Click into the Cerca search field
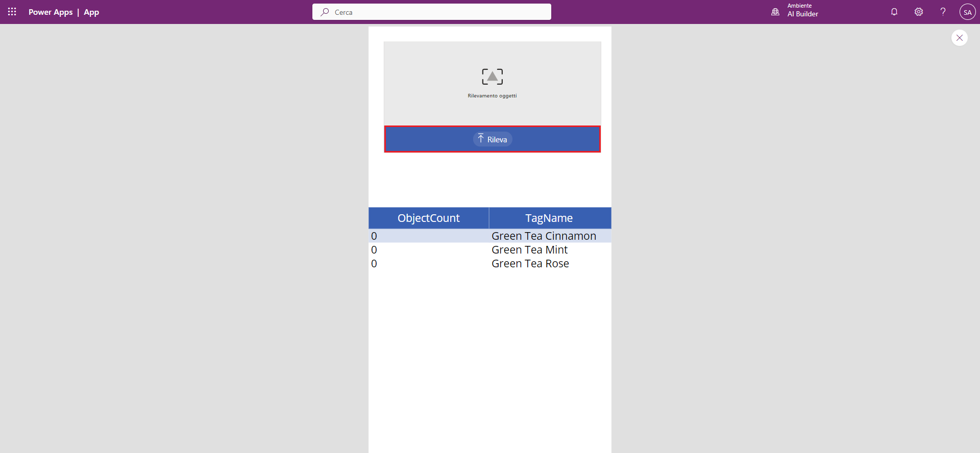980x453 pixels. [439, 12]
